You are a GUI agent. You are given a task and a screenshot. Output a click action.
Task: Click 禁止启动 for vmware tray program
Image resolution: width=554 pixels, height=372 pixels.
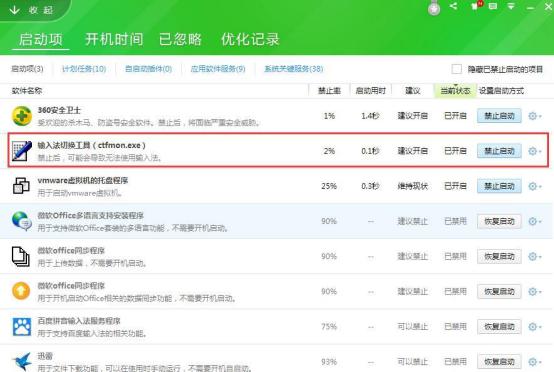[x=499, y=186]
